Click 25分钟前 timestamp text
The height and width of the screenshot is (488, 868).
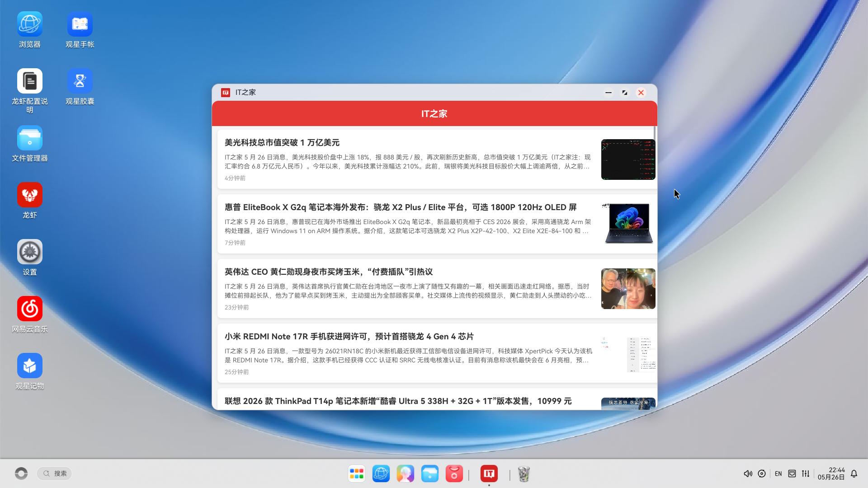coord(236,372)
